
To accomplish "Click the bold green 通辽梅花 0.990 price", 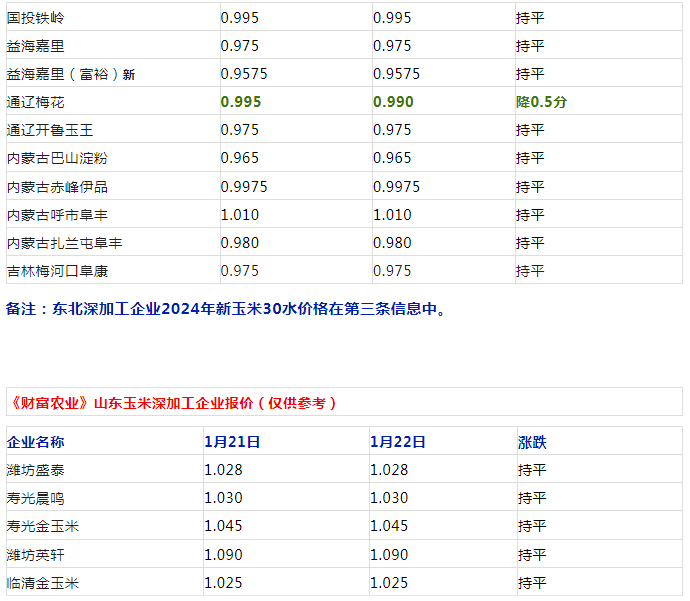I will [392, 102].
